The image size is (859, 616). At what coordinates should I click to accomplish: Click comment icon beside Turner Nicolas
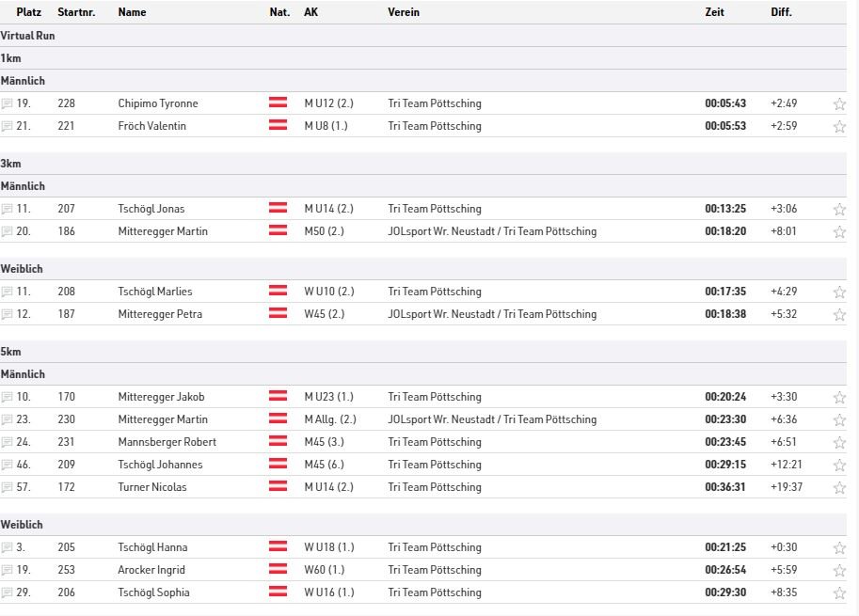tap(7, 487)
